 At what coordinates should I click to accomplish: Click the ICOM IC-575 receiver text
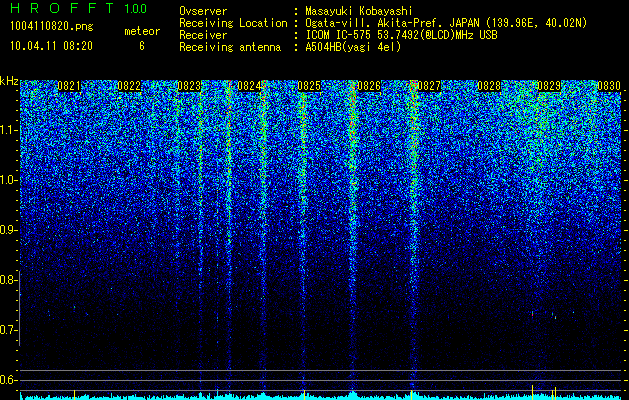click(401, 35)
